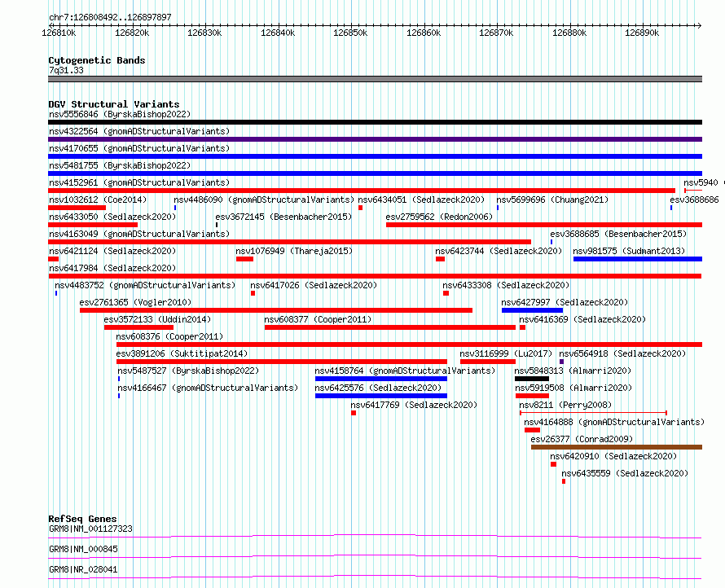Image resolution: width=725 pixels, height=588 pixels.
Task: Click the gray 7q31.33 cytogenetic band bar
Action: coord(375,79)
